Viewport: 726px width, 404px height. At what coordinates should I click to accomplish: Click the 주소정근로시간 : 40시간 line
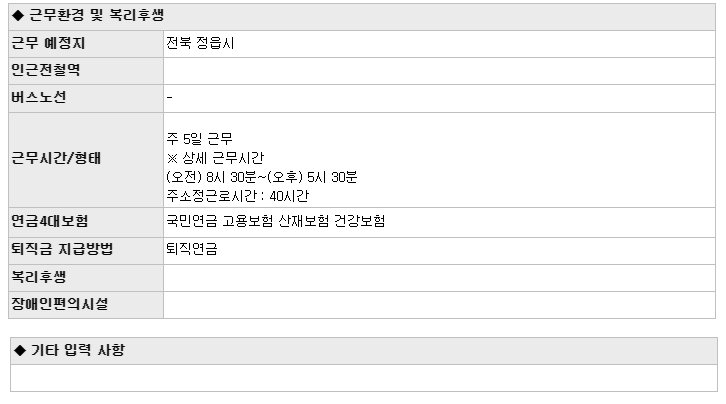238,196
